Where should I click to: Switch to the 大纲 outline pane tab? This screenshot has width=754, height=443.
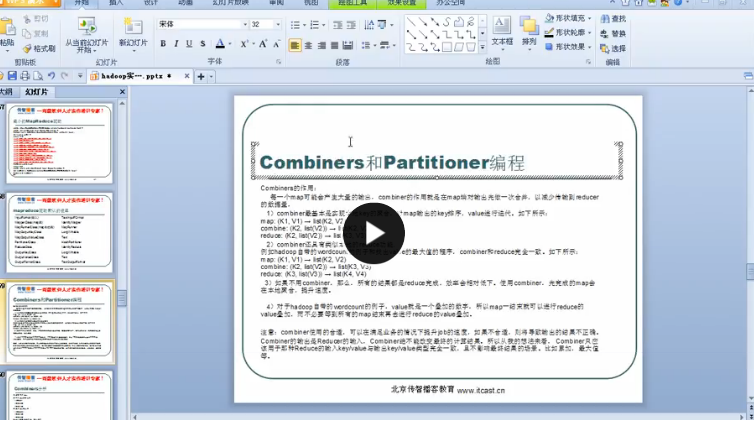[6, 91]
